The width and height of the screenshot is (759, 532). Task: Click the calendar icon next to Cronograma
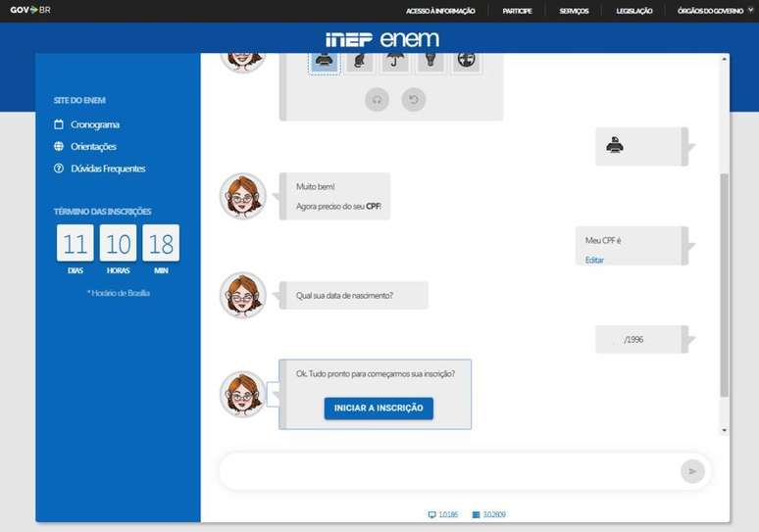(59, 124)
